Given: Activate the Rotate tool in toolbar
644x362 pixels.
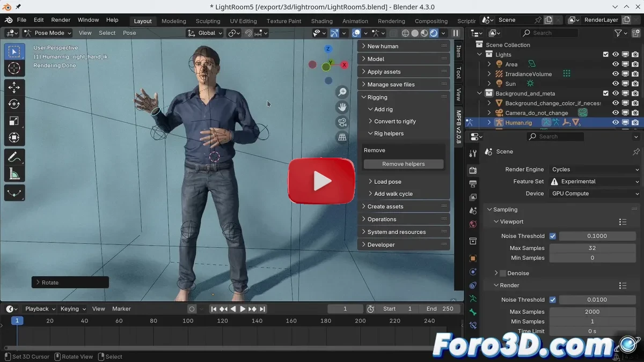Looking at the screenshot, I should 14,104.
